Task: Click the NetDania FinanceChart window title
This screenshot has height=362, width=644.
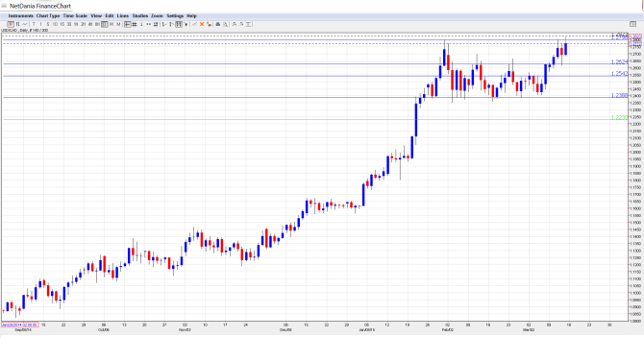Action: click(x=40, y=6)
